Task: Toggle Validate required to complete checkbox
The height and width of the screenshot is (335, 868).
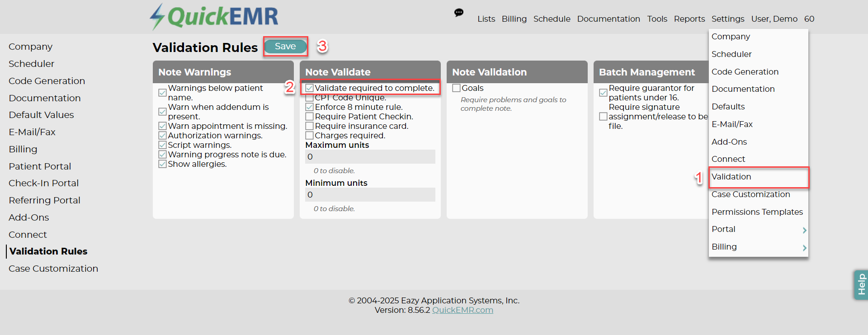Action: 309,88
